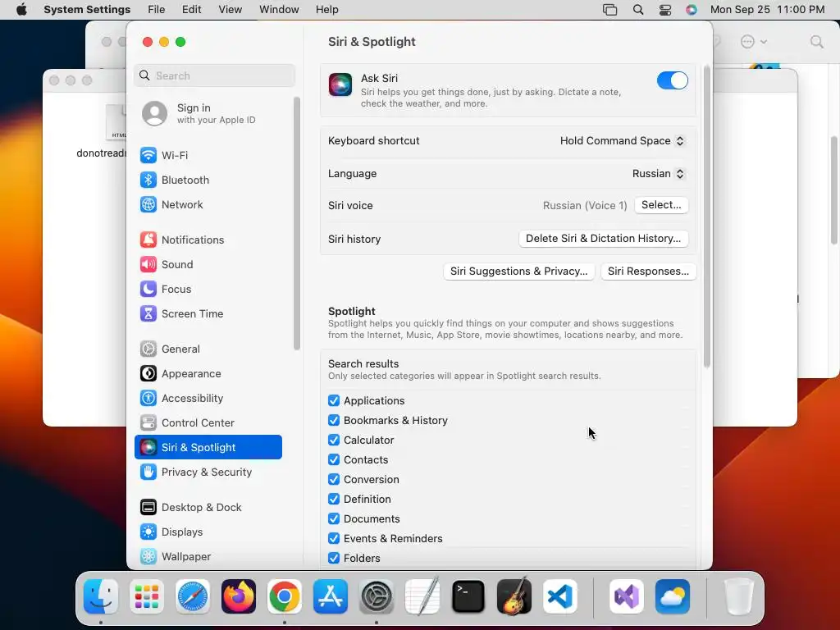840x630 pixels.
Task: Uncheck the Definition checkbox
Action: (334, 500)
